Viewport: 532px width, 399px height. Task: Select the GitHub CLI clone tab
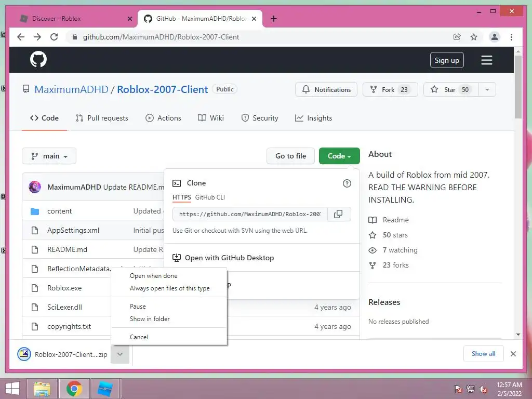(210, 197)
